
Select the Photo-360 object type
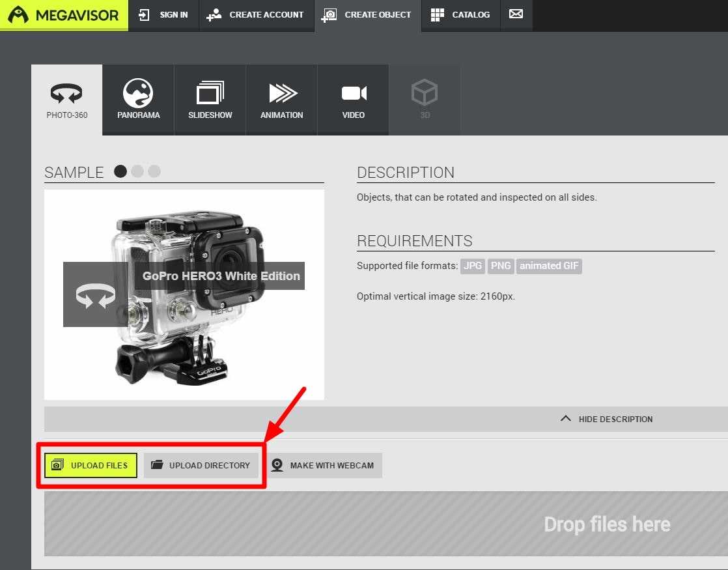(x=66, y=100)
